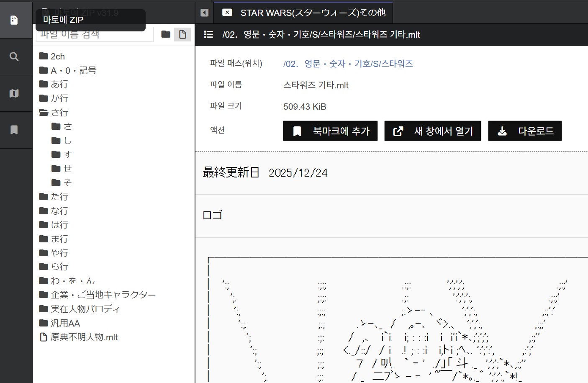This screenshot has height=383, width=588.
Task: Select the STAR WARS(スターウォーズ)その他 tab
Action: tap(313, 13)
